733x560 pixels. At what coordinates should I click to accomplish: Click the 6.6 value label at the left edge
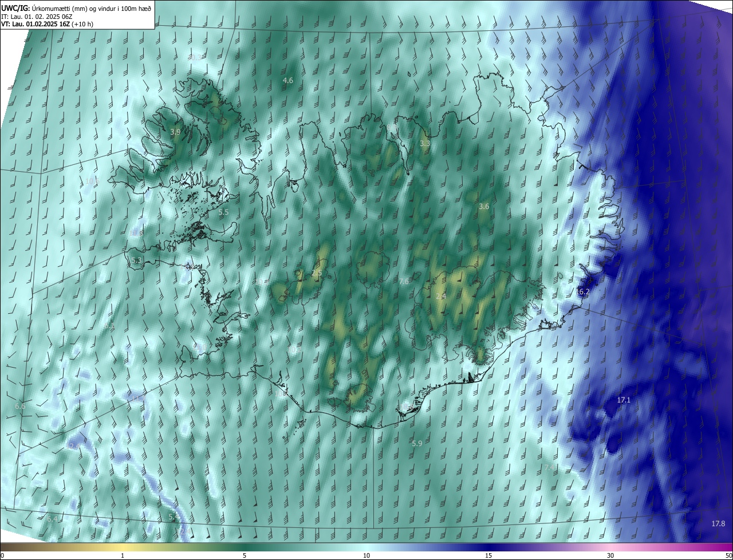tap(20, 406)
